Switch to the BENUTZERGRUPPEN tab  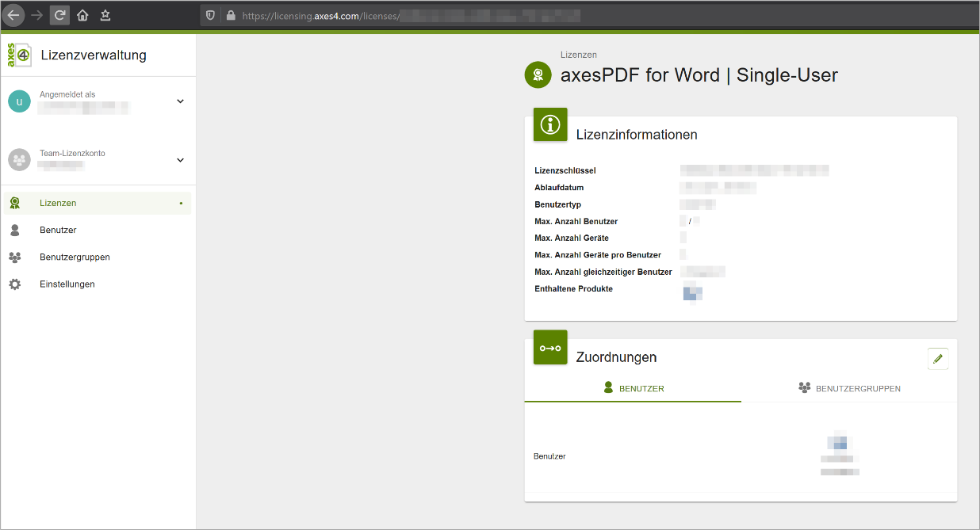coord(849,388)
